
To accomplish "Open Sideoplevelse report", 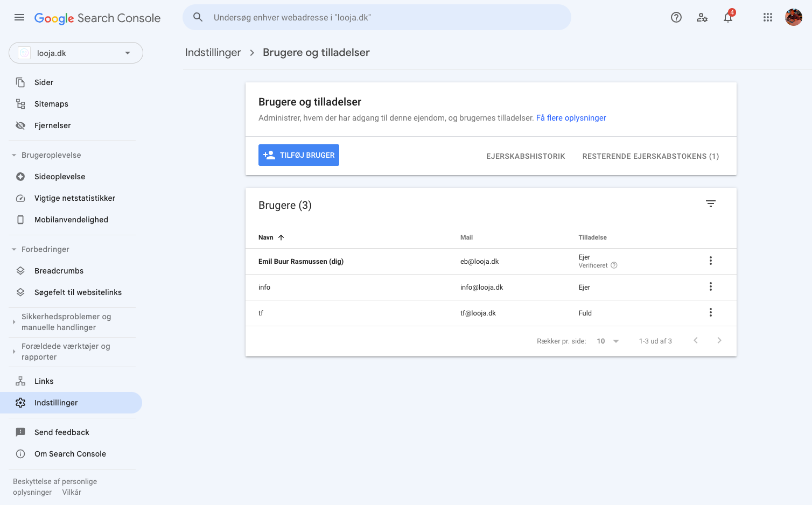I will [x=71, y=177].
